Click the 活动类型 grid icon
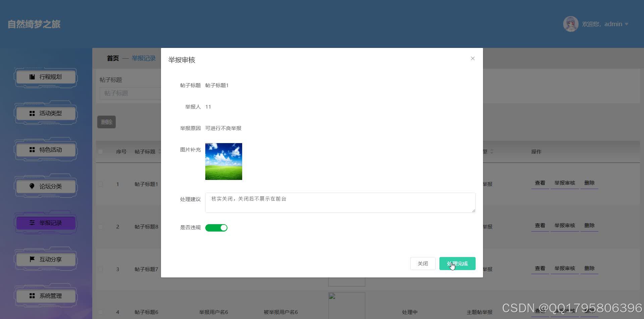644x319 pixels. 32,113
